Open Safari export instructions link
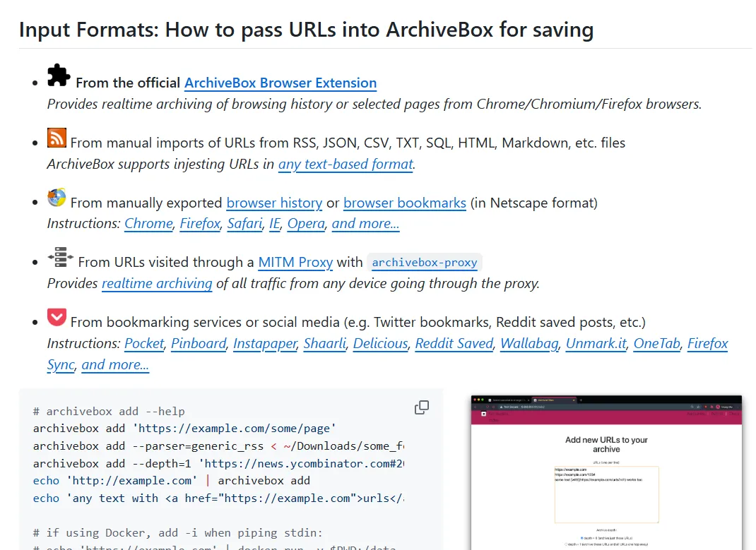 244,223
